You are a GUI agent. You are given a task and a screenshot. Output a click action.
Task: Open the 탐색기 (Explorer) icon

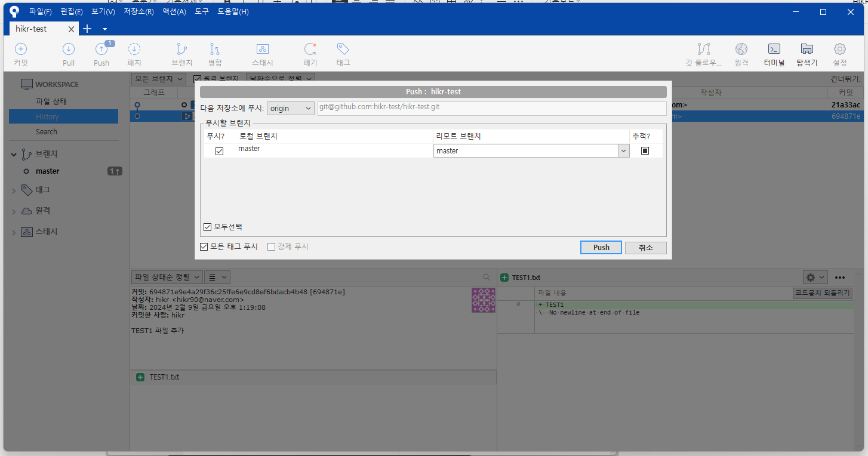coord(807,49)
